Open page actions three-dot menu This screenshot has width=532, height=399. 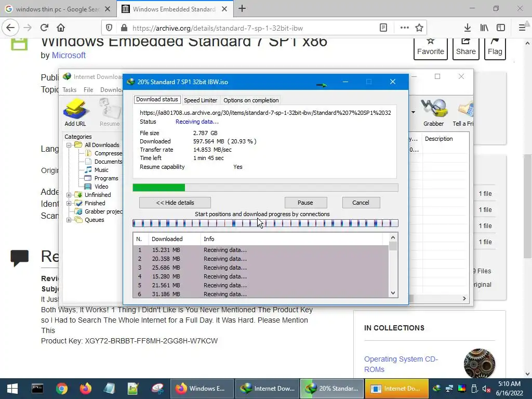click(404, 28)
